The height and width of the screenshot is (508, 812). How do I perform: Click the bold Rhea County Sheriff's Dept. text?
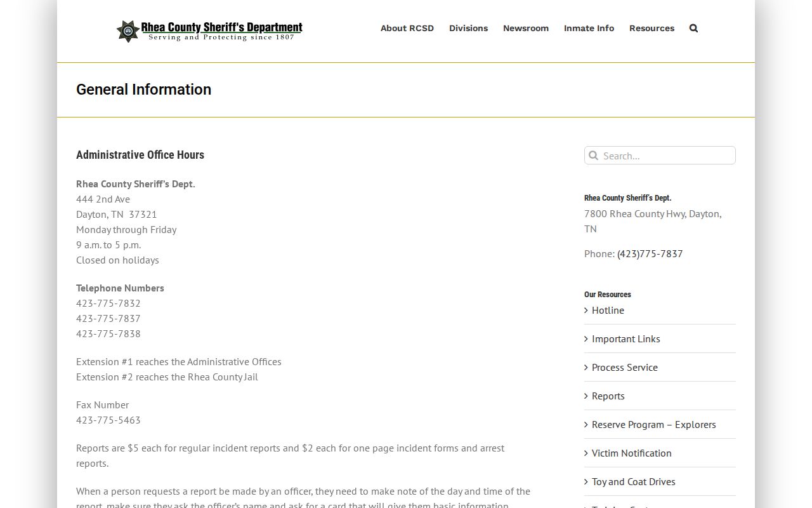(x=136, y=184)
